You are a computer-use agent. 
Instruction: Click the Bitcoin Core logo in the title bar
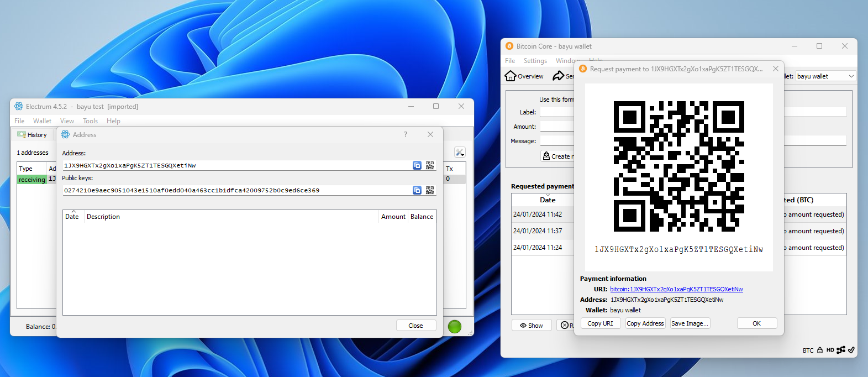(x=509, y=46)
